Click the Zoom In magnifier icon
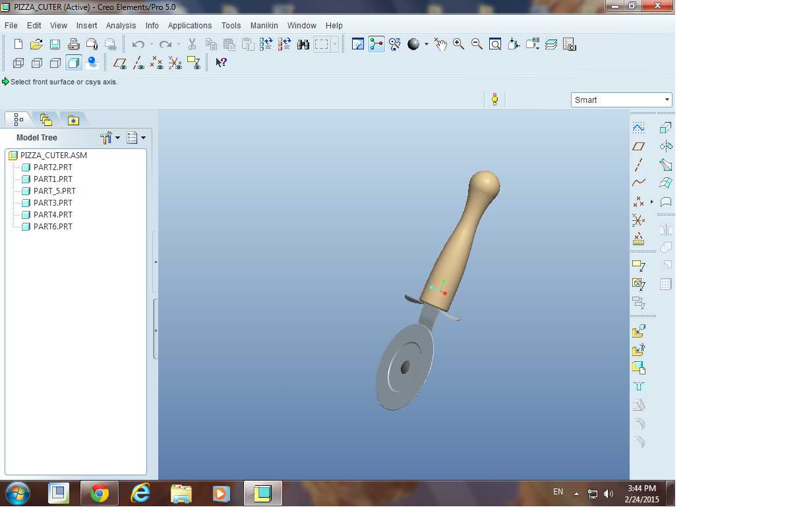807x532 pixels. pyautogui.click(x=458, y=44)
